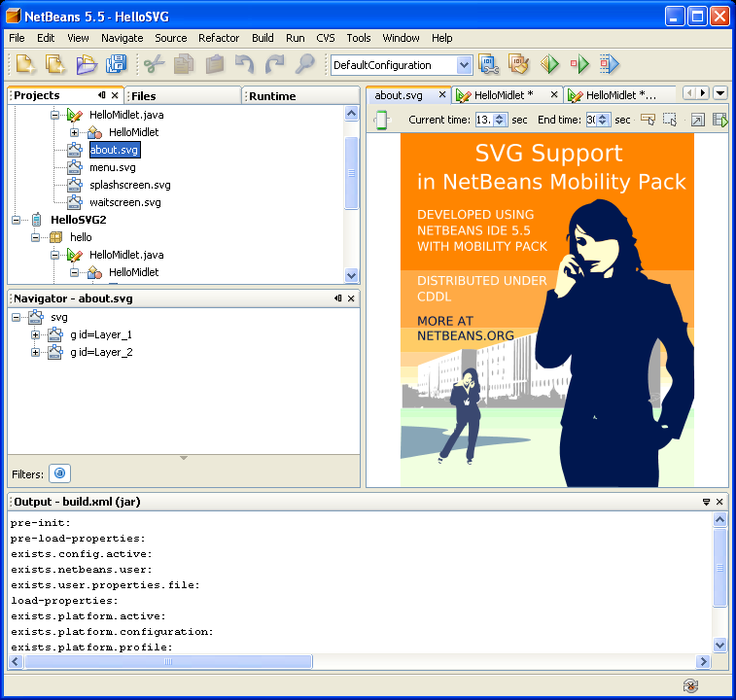
Task: Click the Output vertical scroll down arrow
Action: [x=720, y=646]
